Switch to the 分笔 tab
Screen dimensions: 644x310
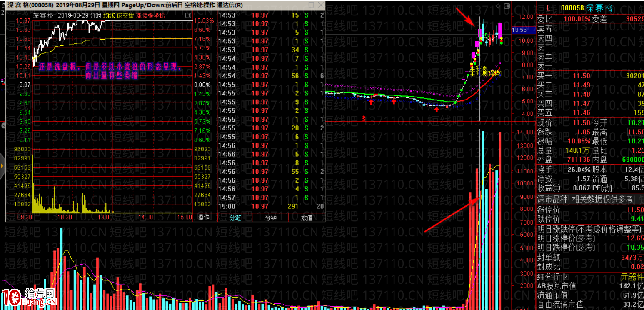235,217
